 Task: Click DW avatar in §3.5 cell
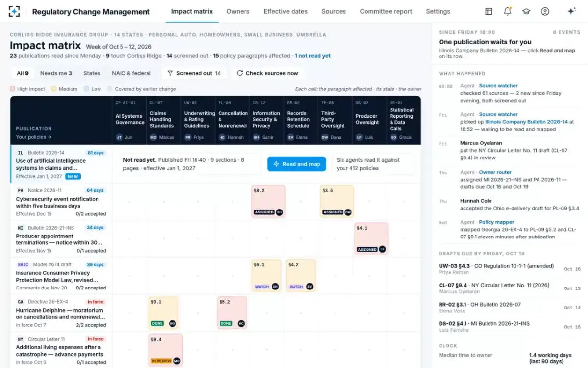coord(348,212)
